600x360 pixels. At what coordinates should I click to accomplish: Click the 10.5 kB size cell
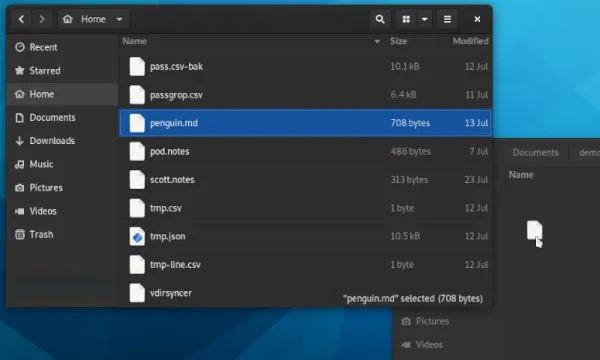tap(405, 236)
